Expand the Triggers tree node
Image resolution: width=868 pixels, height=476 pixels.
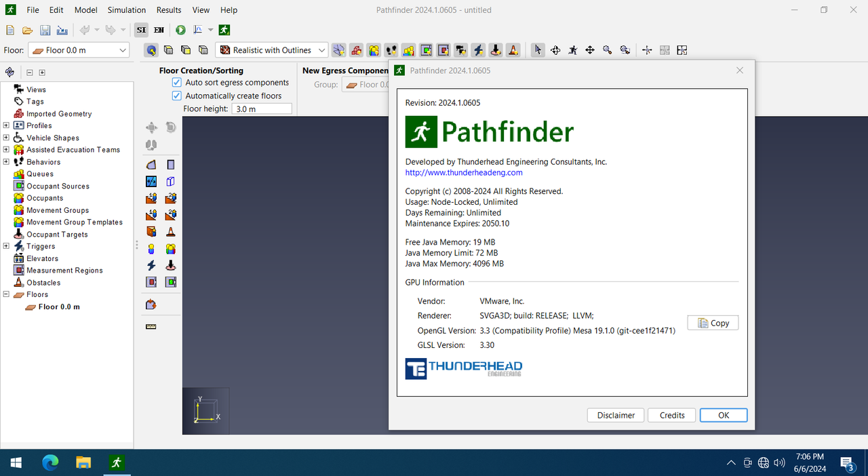coord(6,246)
